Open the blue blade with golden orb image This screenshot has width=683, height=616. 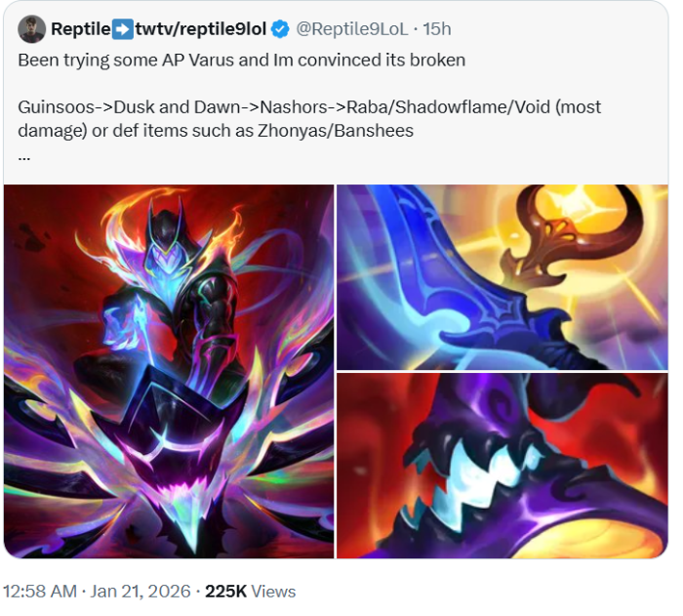[x=502, y=276]
